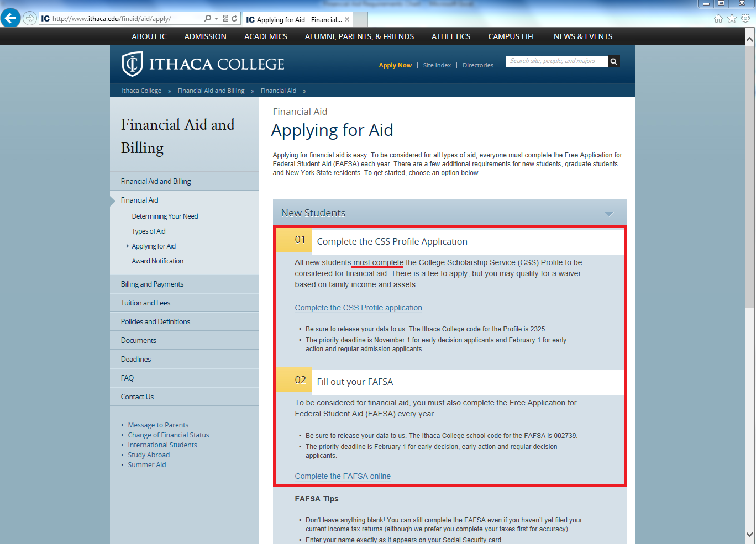Click the Financial Aid breadcrumb link

tap(279, 91)
